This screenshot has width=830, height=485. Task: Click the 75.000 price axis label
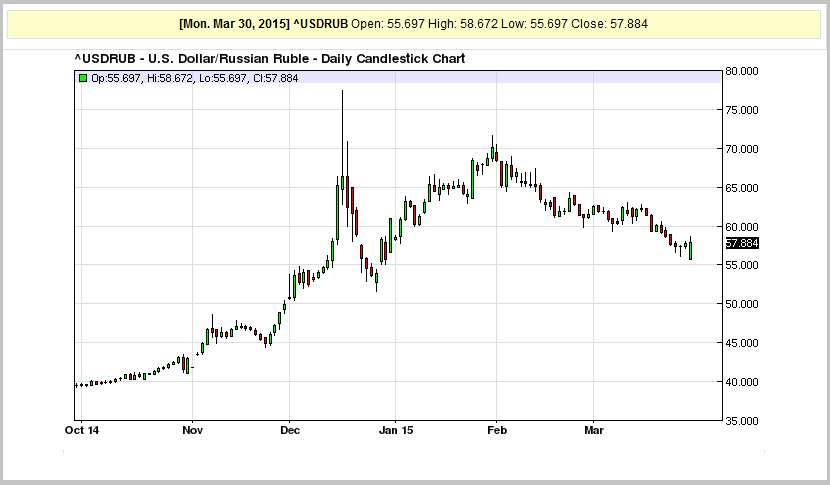(x=742, y=110)
